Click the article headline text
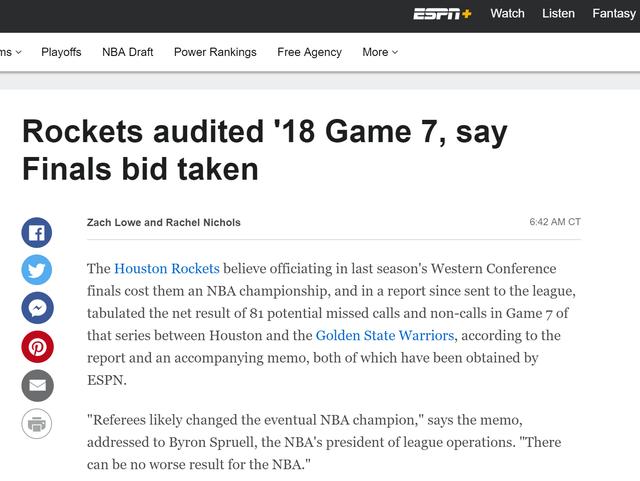 [264, 150]
